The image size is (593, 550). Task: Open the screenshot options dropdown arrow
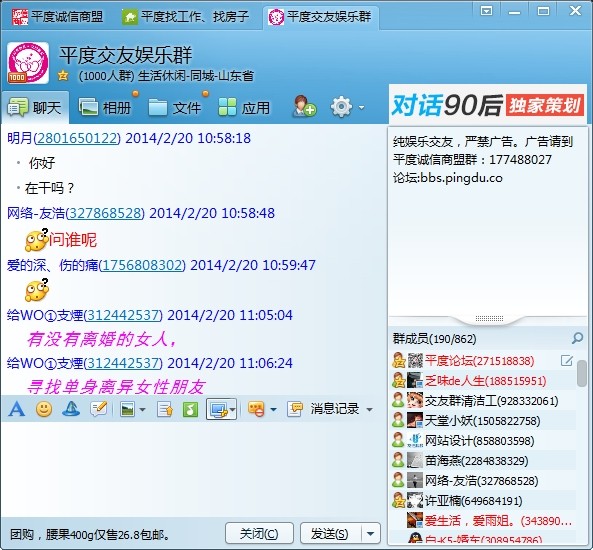232,410
